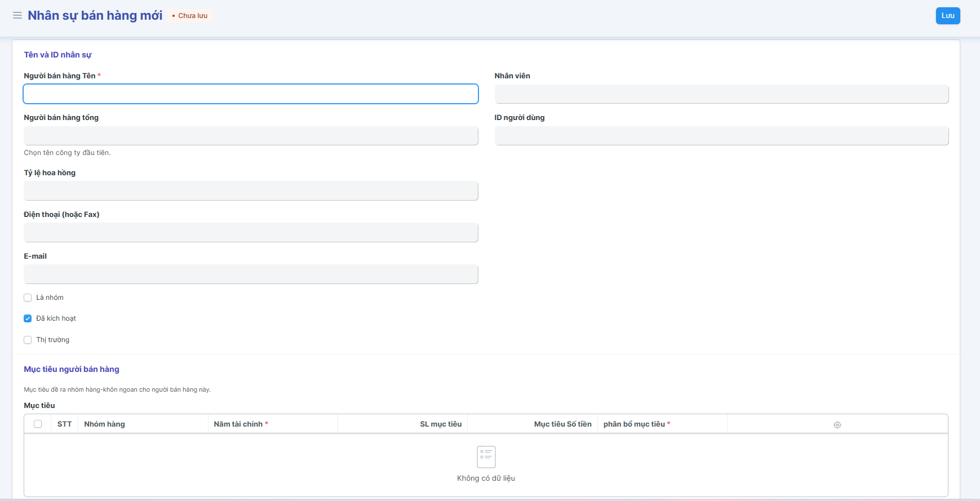Click the Điện thoại (hoặc Fax) field

pos(251,233)
